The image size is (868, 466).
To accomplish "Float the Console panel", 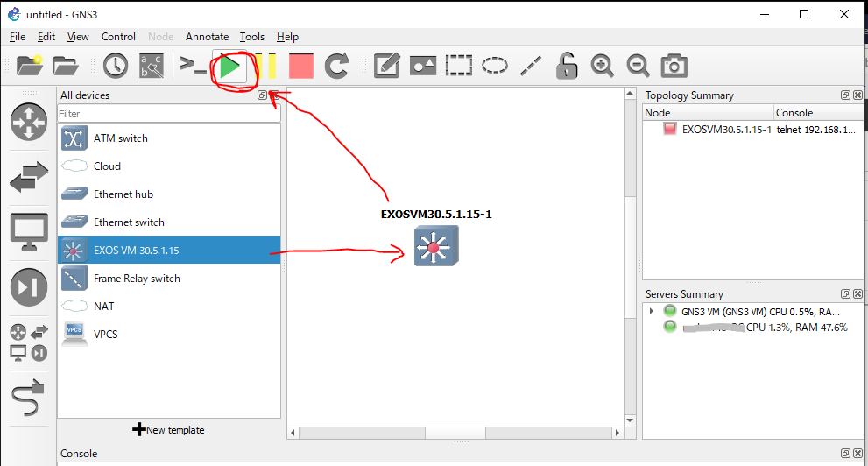I will pos(845,453).
